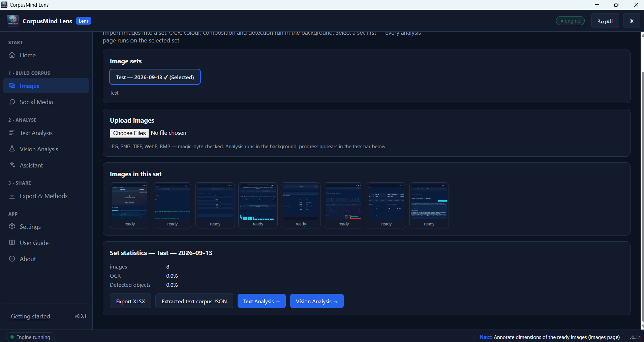The image size is (644, 342).
Task: Click the User Guide book icon
Action: 12,243
